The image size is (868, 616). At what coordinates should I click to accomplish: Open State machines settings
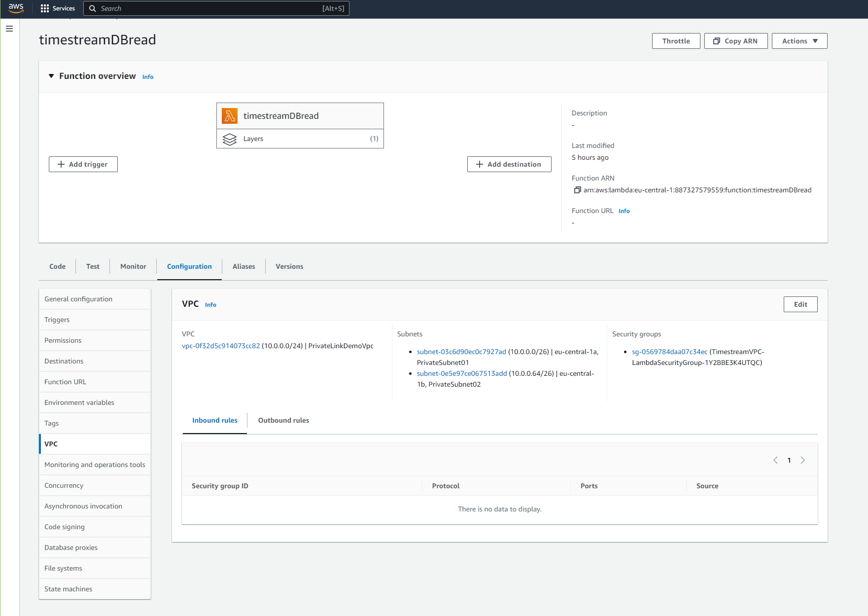[95, 589]
